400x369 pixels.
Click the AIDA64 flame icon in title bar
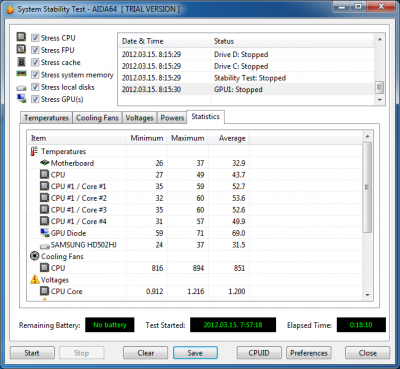[9, 9]
